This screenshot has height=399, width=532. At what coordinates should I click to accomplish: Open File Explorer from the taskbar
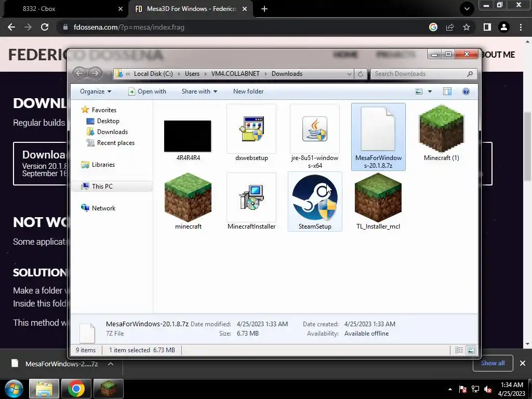[44, 389]
